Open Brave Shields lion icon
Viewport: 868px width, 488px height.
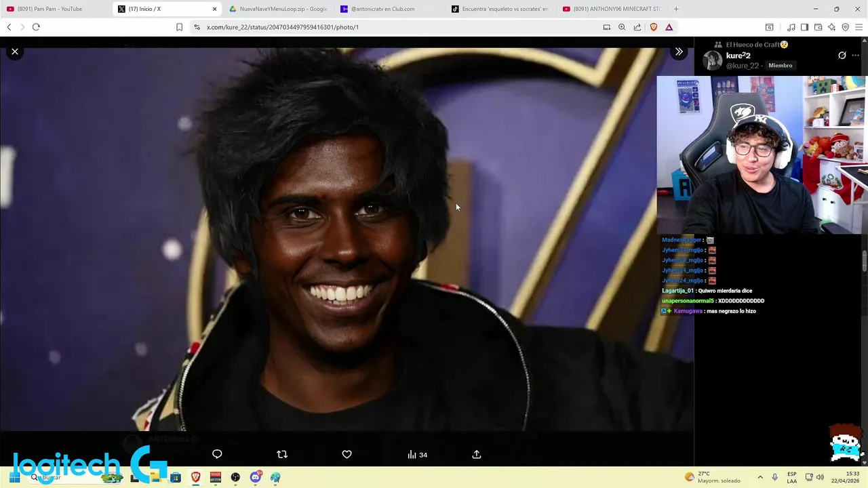[654, 27]
